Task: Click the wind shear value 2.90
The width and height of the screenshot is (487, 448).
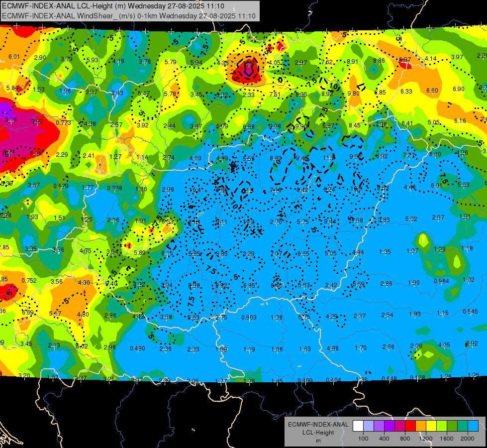Action: coord(40,58)
